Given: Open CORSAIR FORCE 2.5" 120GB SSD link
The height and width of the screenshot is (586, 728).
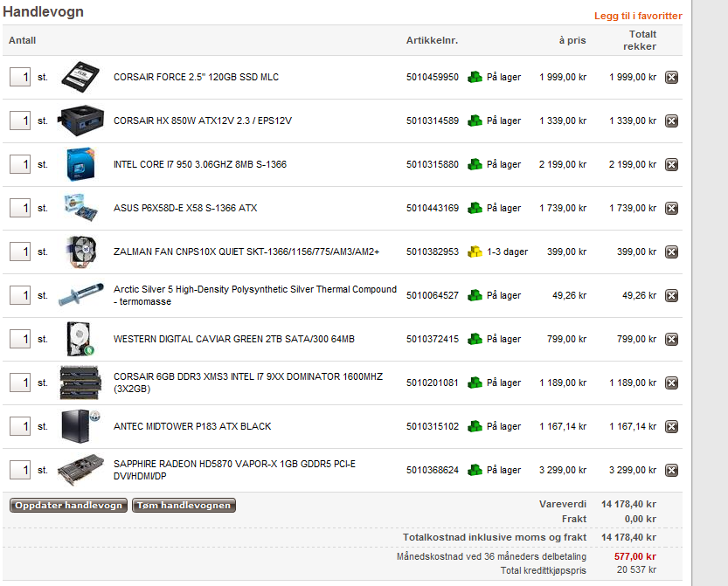Looking at the screenshot, I should [x=196, y=77].
